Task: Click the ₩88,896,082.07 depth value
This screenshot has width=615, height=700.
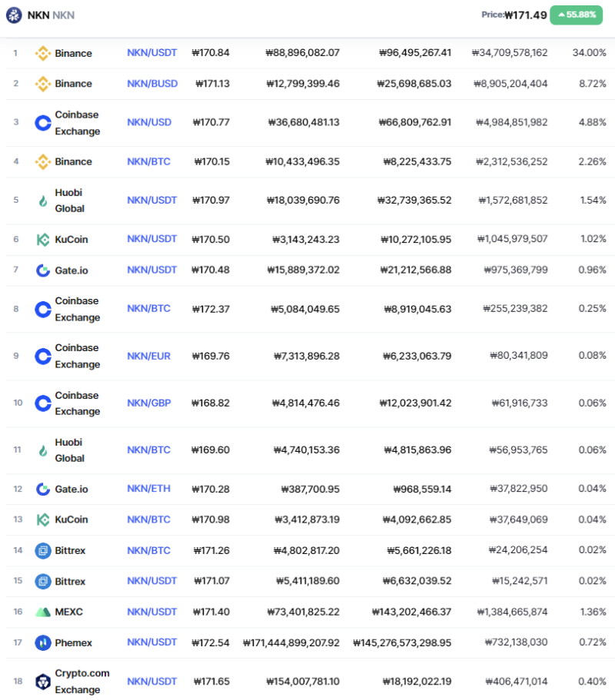Action: click(x=302, y=53)
